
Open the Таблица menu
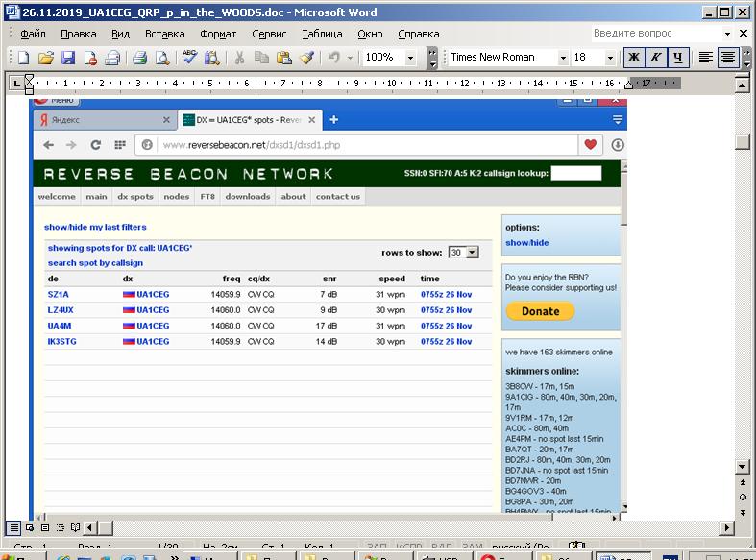322,34
